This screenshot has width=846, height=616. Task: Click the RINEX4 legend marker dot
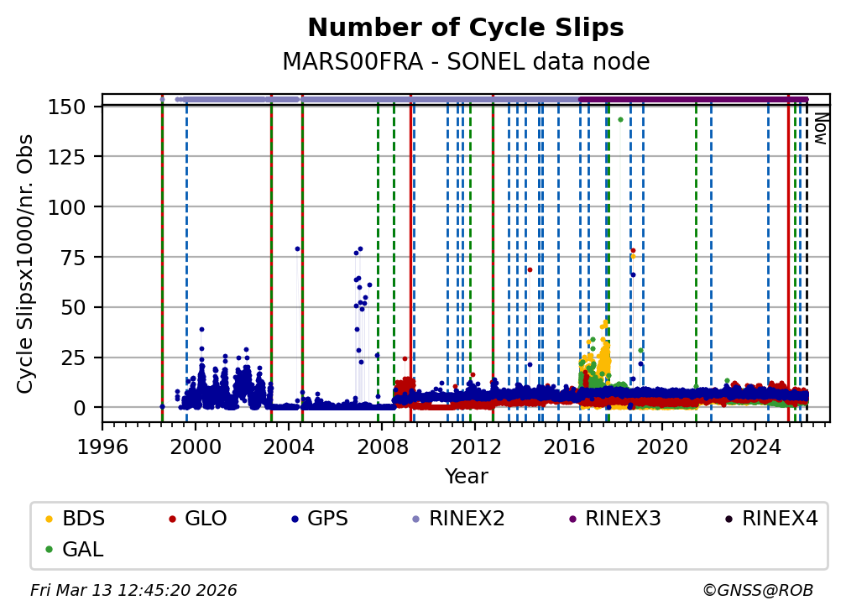pyautogui.click(x=728, y=519)
